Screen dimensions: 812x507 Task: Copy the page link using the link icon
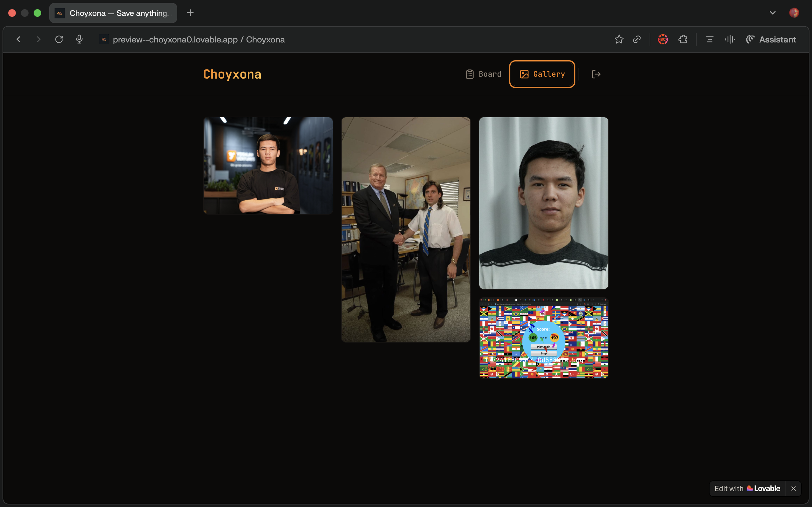pos(637,39)
